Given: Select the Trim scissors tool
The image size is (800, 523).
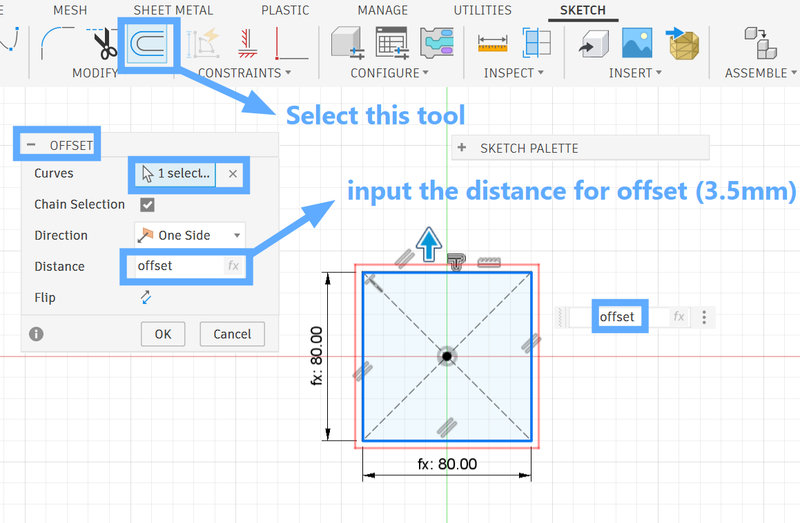Looking at the screenshot, I should tap(104, 44).
